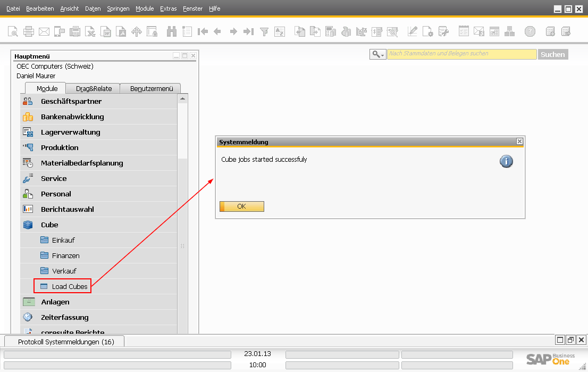Click the Help question mark icon
The image size is (588, 372).
click(530, 31)
